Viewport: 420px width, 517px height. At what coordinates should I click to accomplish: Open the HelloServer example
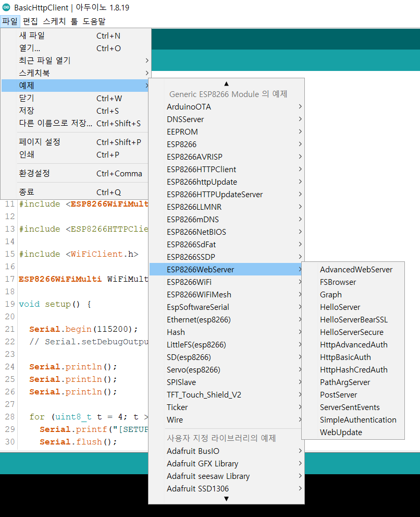(353, 307)
